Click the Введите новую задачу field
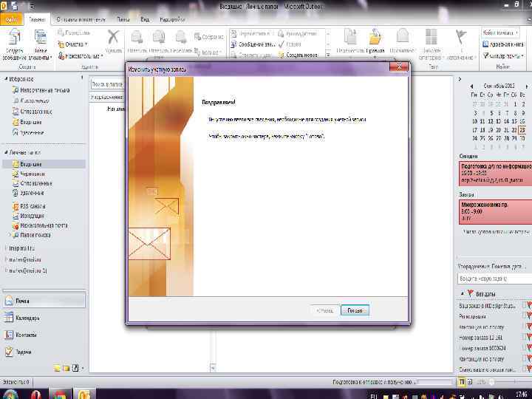Viewport: 532px width, 399px height. click(494, 279)
